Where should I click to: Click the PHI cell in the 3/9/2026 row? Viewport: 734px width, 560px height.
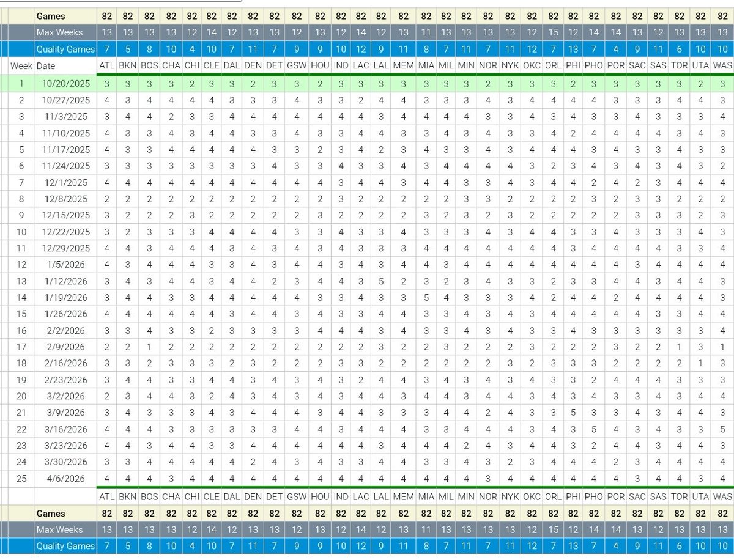[573, 413]
